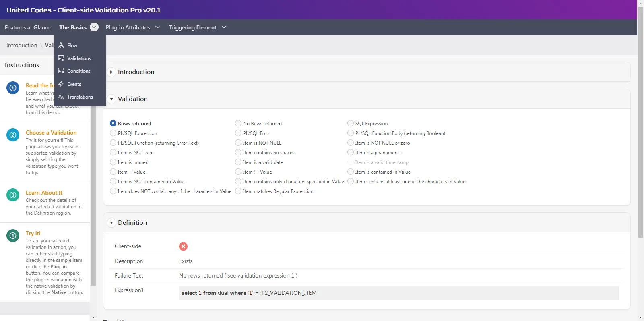Open the Triggering Element menu
Viewport: 644px width, 321px height.
197,27
